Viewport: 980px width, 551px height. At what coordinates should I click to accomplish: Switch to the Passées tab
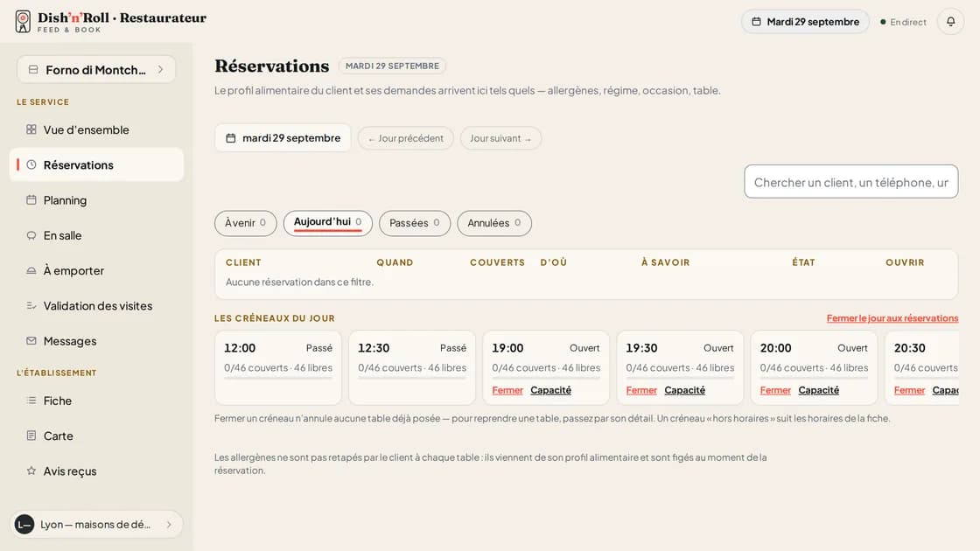415,223
